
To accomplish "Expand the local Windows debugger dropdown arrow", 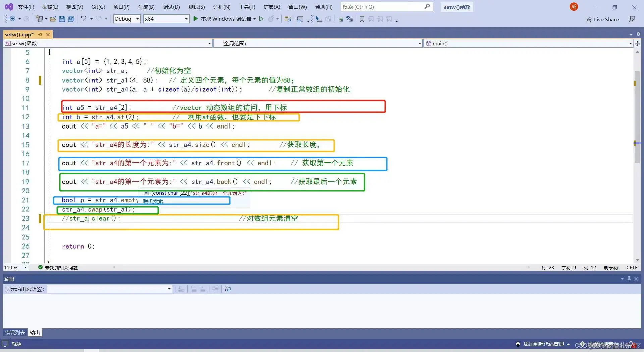I will (254, 19).
